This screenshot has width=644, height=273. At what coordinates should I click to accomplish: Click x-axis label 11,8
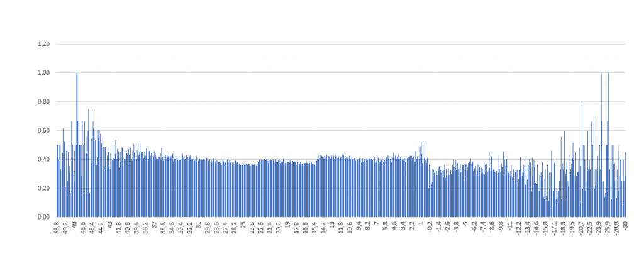tap(341, 228)
